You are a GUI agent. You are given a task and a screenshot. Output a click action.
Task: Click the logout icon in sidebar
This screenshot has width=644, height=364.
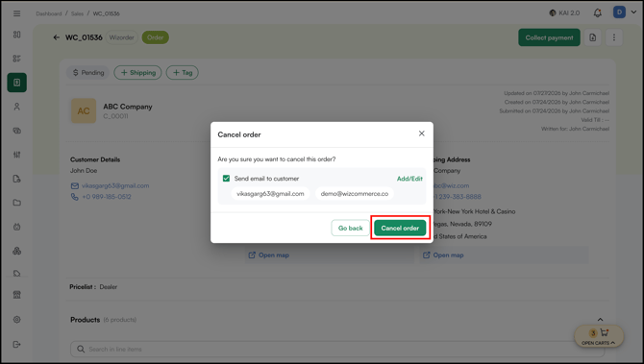(17, 344)
